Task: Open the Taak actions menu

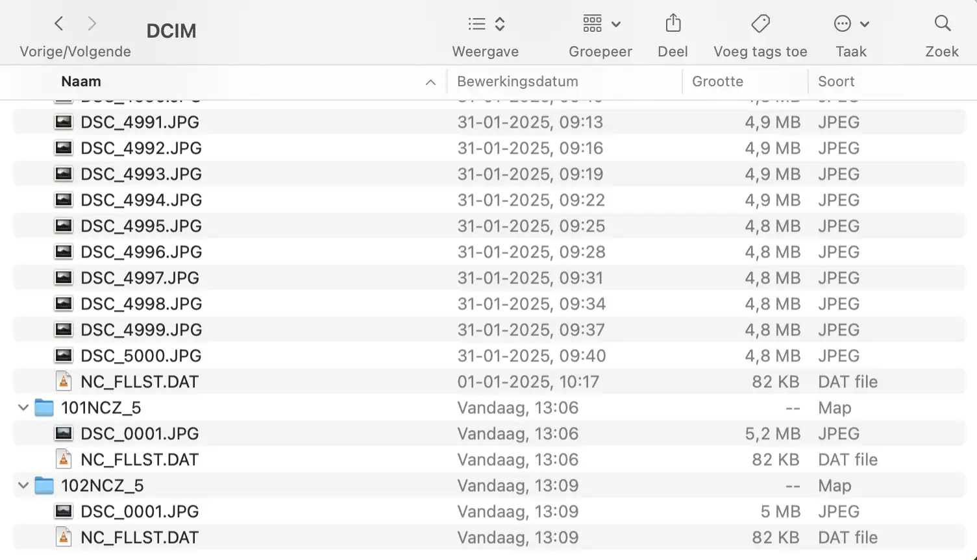Action: (851, 24)
